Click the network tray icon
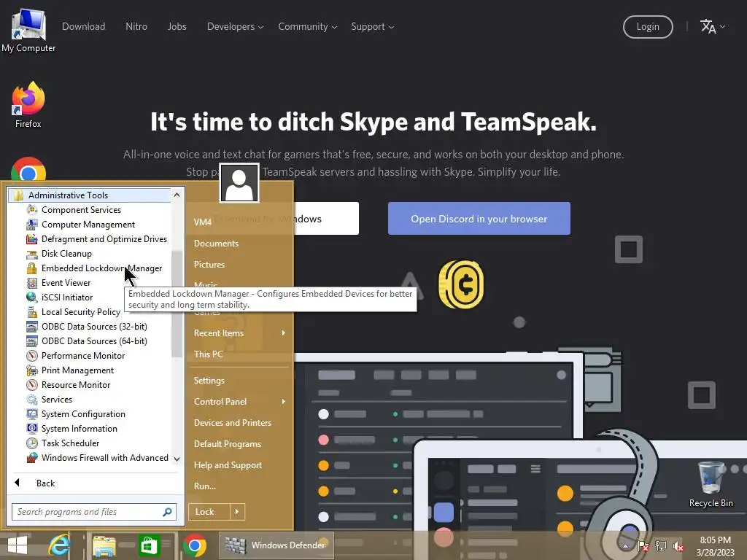Screen dimensions: 747x560 click(661, 546)
